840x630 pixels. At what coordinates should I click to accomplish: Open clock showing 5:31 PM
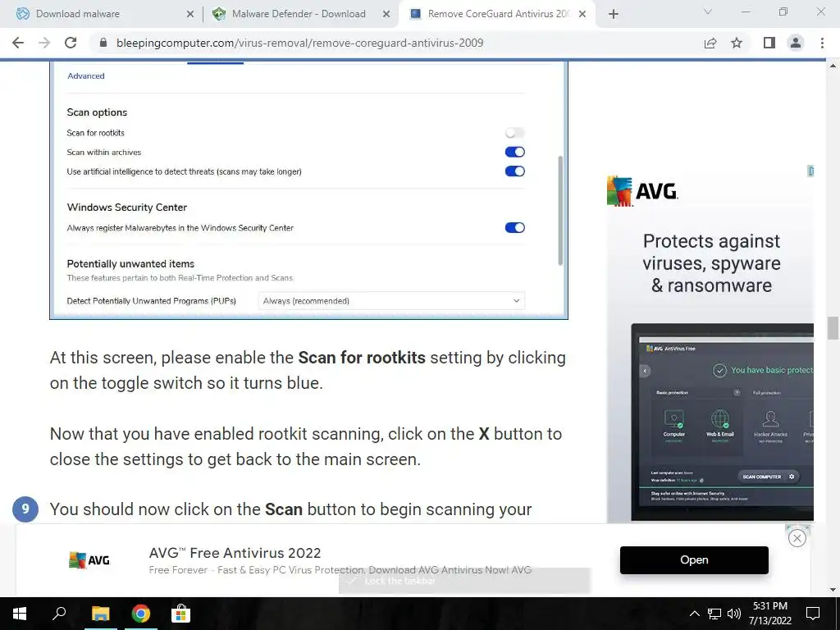(770, 614)
